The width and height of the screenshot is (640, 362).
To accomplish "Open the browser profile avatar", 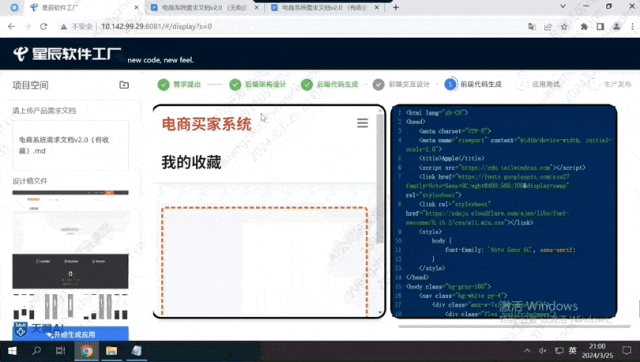I will (x=616, y=27).
